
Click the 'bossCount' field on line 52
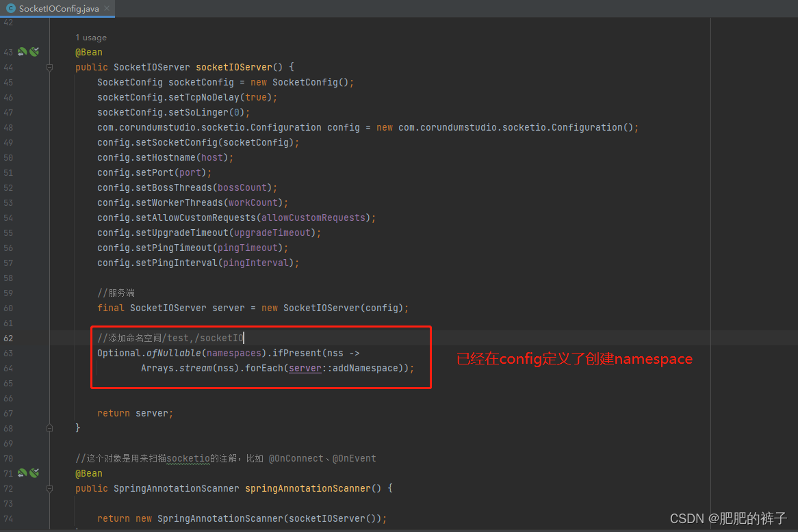[242, 187]
